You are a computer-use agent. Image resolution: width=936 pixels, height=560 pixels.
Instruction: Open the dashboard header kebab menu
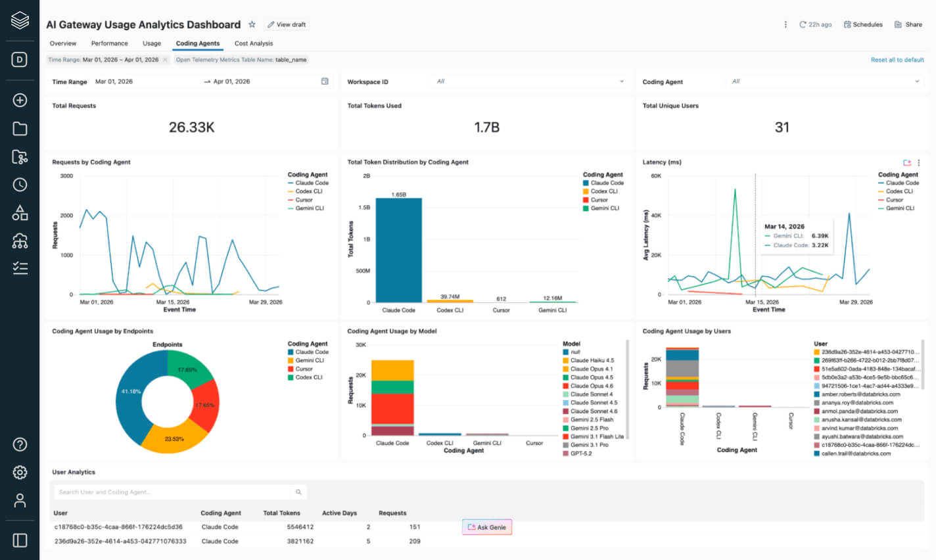click(785, 24)
